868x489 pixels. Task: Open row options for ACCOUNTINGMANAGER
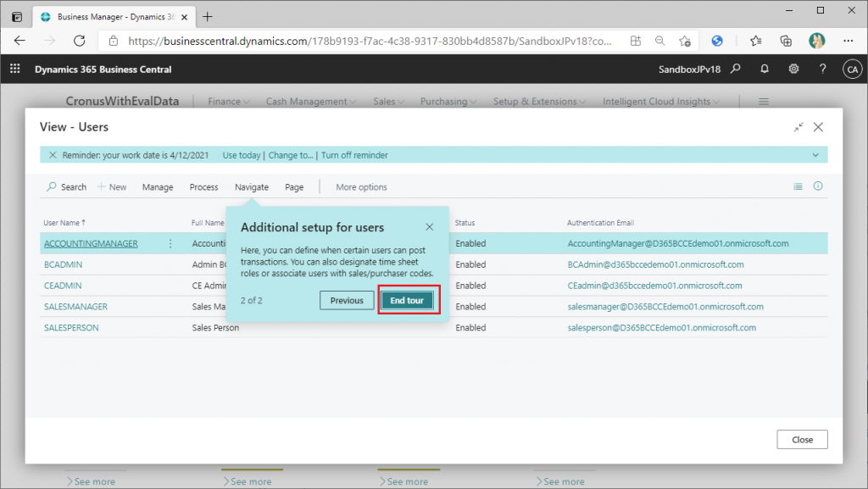(170, 243)
